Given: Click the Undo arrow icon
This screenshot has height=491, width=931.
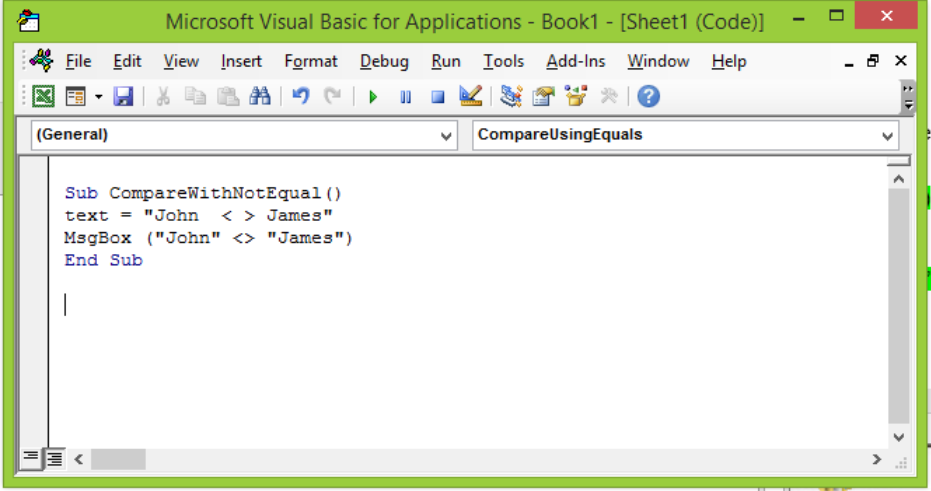Looking at the screenshot, I should [300, 97].
